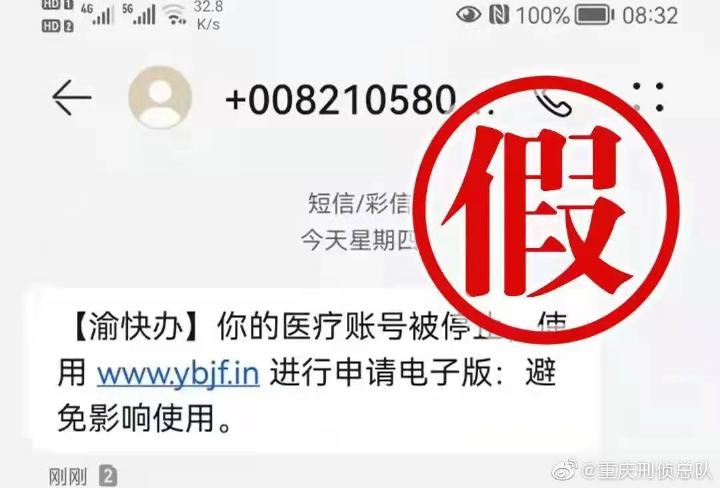The image size is (720, 488).
Task: Tap the 100% battery percentage text
Action: (x=543, y=16)
